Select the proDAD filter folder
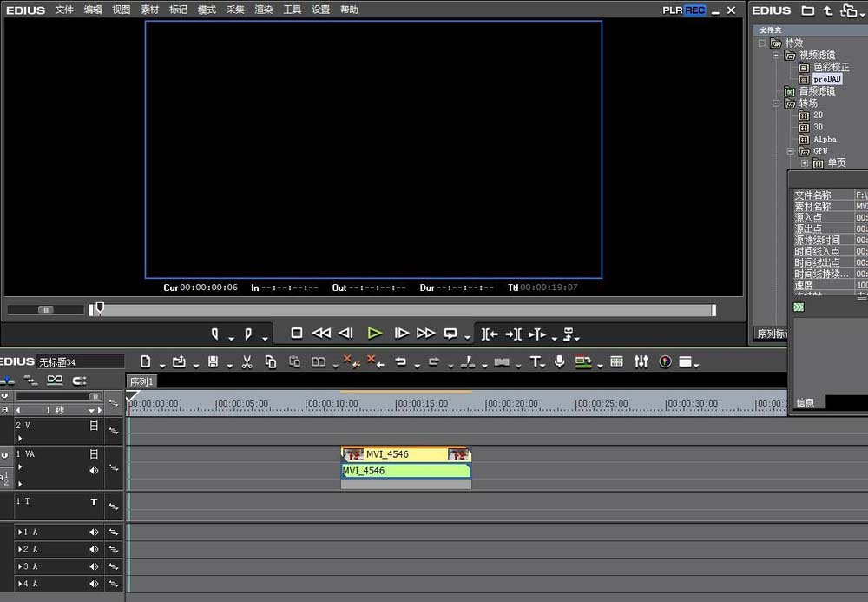868x602 pixels. (x=826, y=79)
